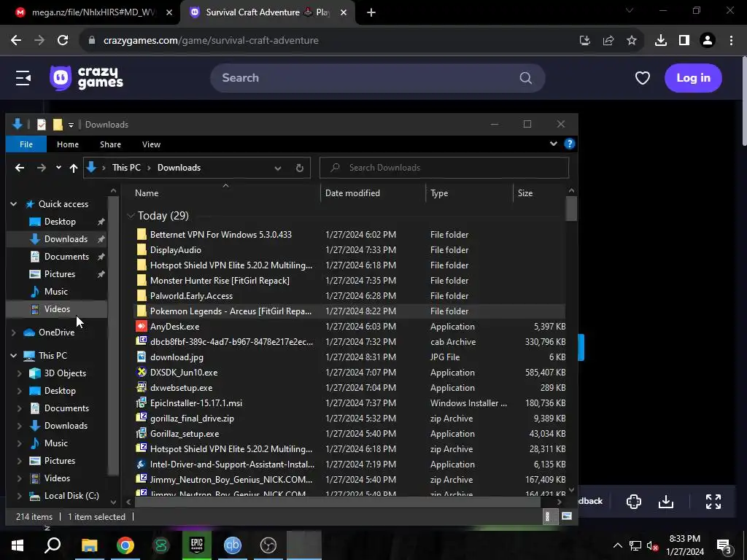Viewport: 747px width, 560px height.
Task: Click the heart favorites icon
Action: click(642, 77)
